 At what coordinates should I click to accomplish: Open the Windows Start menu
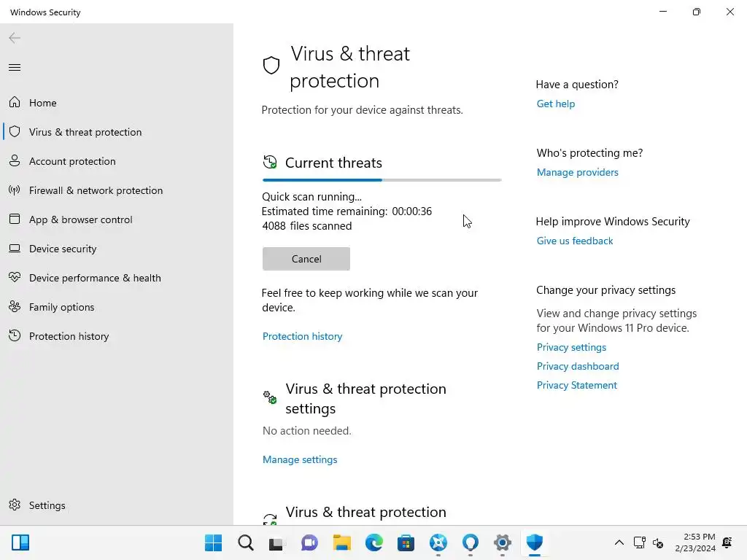213,542
